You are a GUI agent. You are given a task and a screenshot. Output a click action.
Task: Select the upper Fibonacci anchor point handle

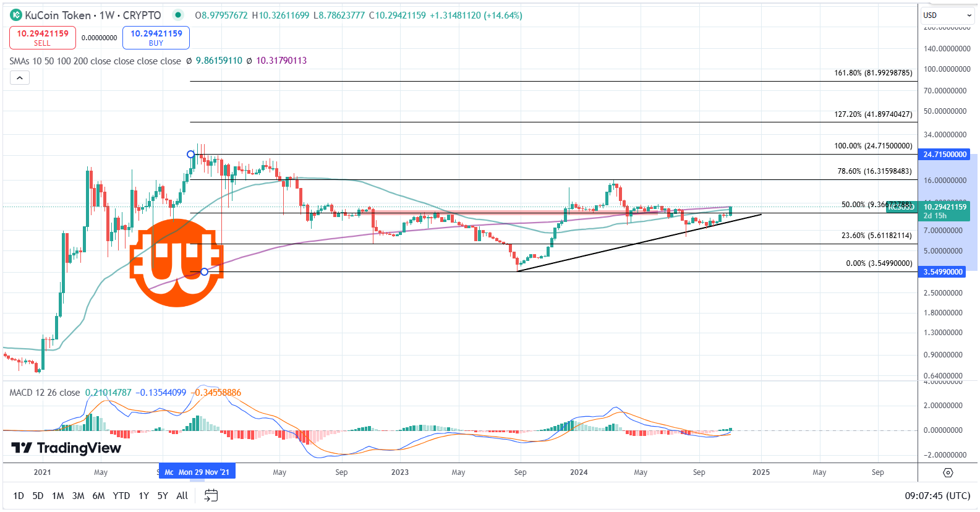[x=190, y=154]
